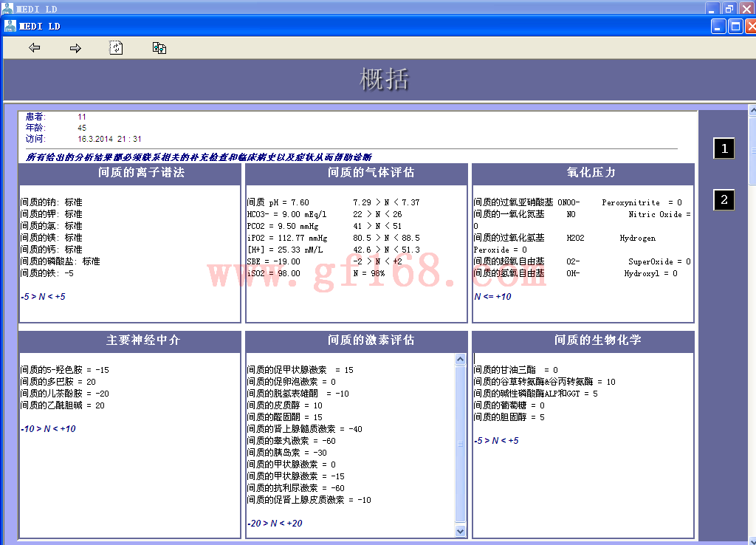This screenshot has width=756, height=545.
Task: Go to page 1 button
Action: tap(724, 148)
